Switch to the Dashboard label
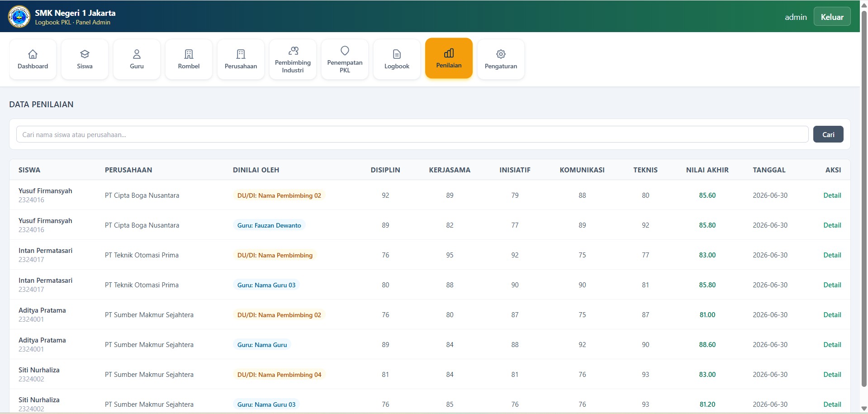 (33, 66)
